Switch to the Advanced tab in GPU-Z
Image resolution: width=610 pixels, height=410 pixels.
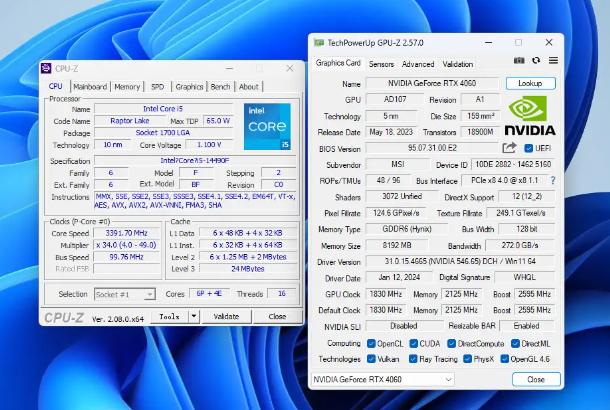pos(418,64)
